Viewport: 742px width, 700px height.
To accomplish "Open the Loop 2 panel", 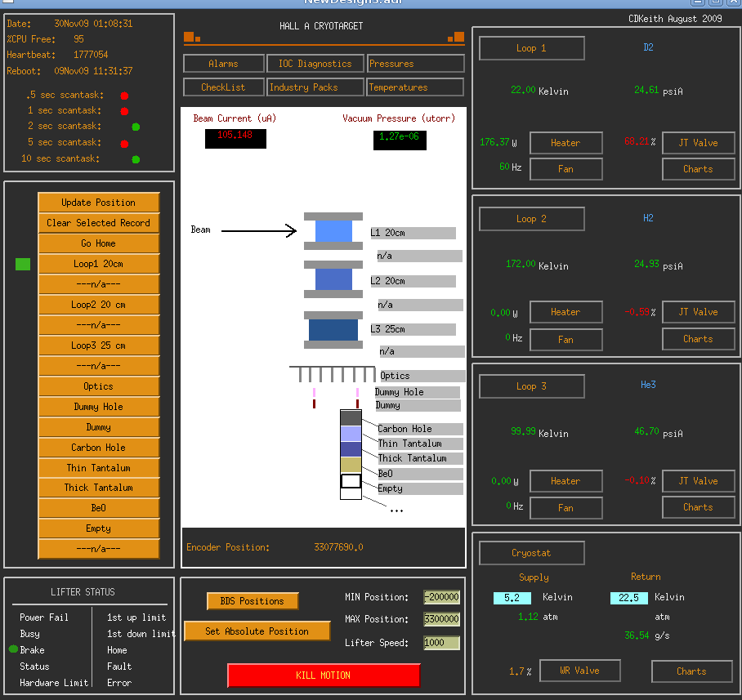I will click(x=531, y=219).
